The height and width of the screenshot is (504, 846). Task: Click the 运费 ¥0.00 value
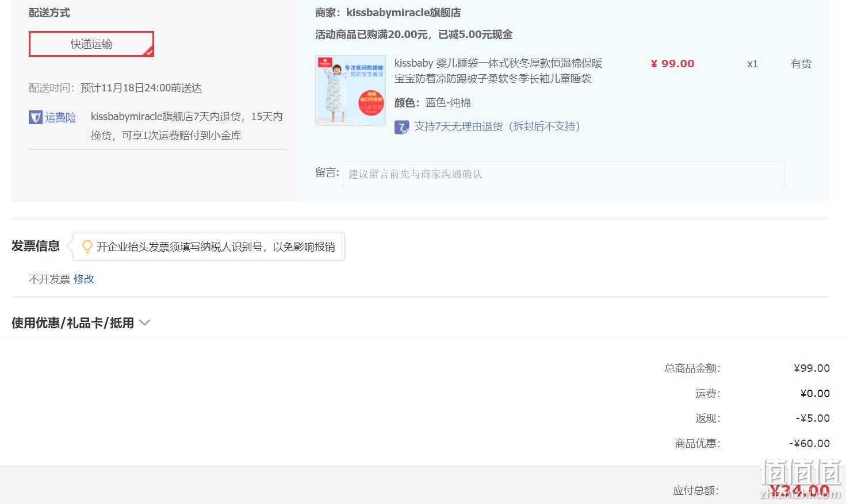click(x=815, y=394)
